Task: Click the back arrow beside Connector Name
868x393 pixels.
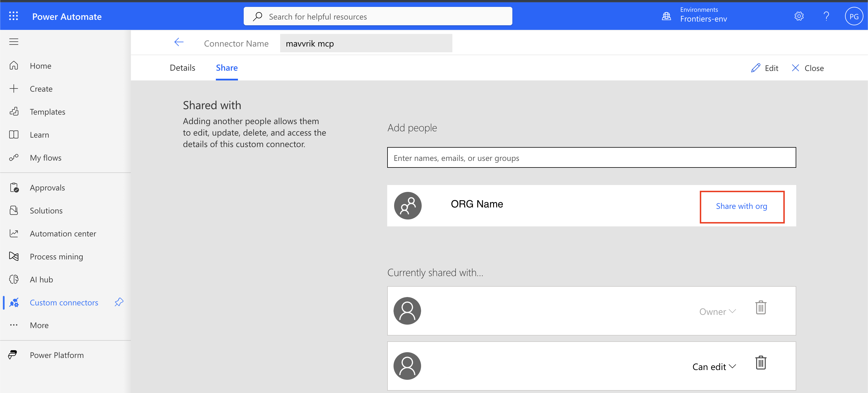Action: tap(179, 42)
